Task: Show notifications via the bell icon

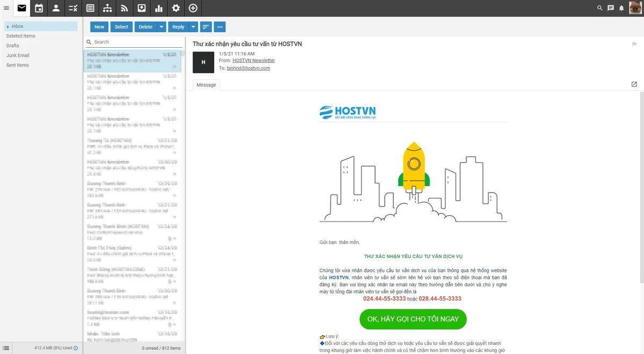Action: coord(621,8)
